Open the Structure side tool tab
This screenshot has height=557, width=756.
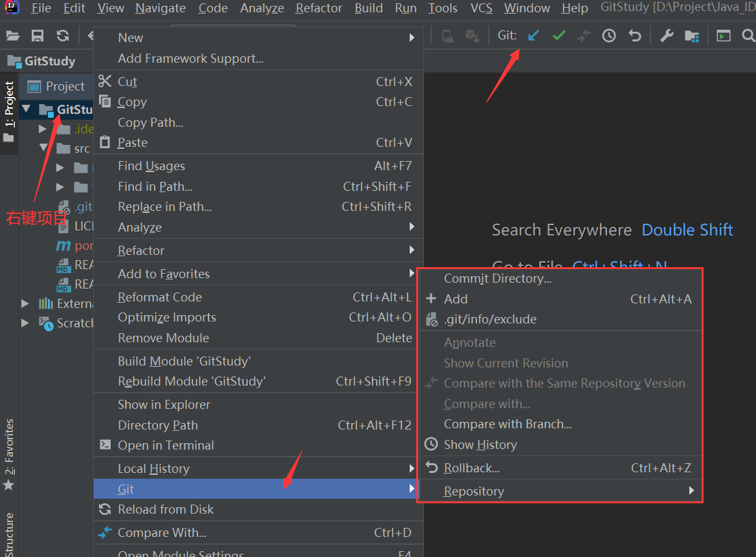(x=8, y=535)
